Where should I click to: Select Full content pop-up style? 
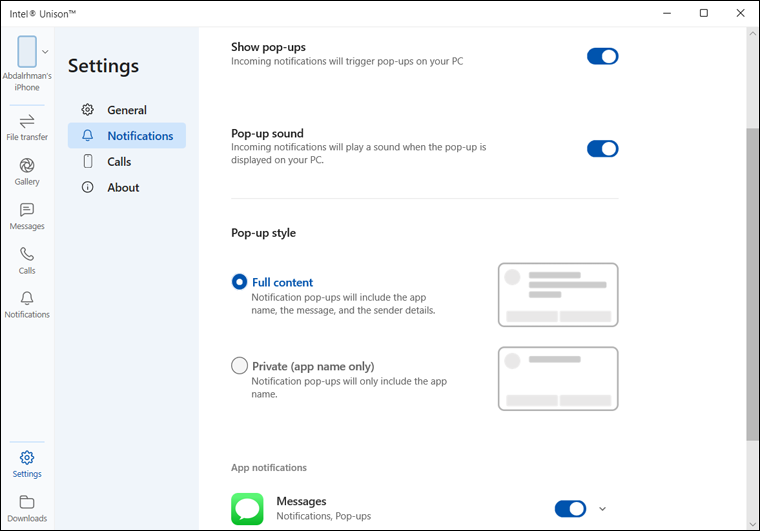pos(240,282)
